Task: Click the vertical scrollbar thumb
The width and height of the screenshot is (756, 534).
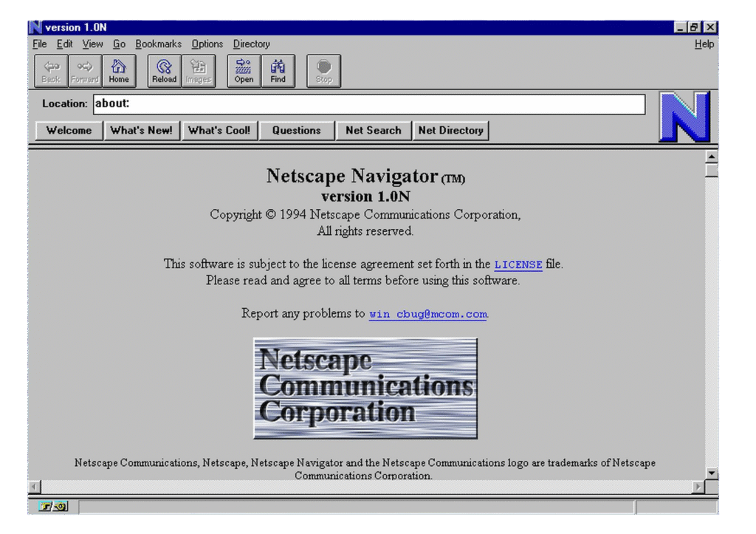Action: 712,171
